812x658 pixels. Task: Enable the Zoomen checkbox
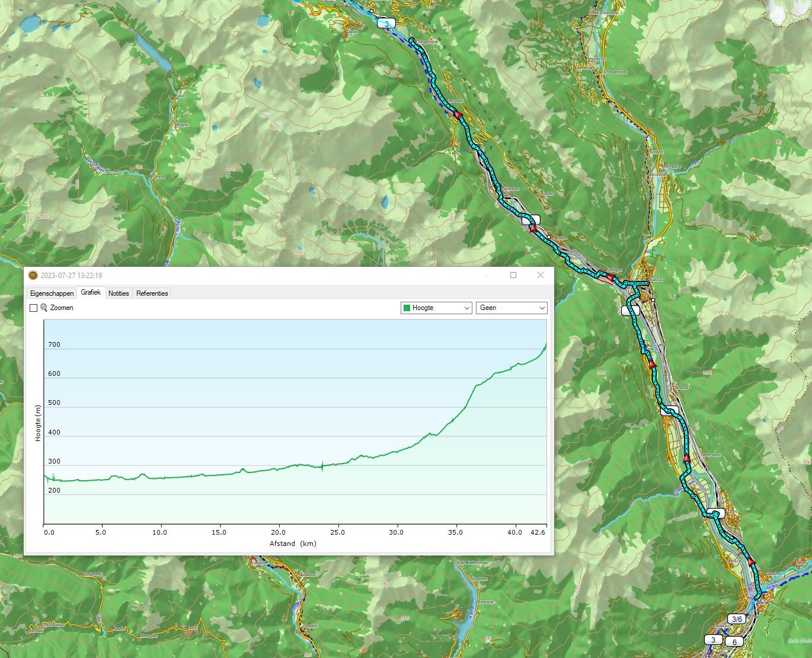coord(34,308)
